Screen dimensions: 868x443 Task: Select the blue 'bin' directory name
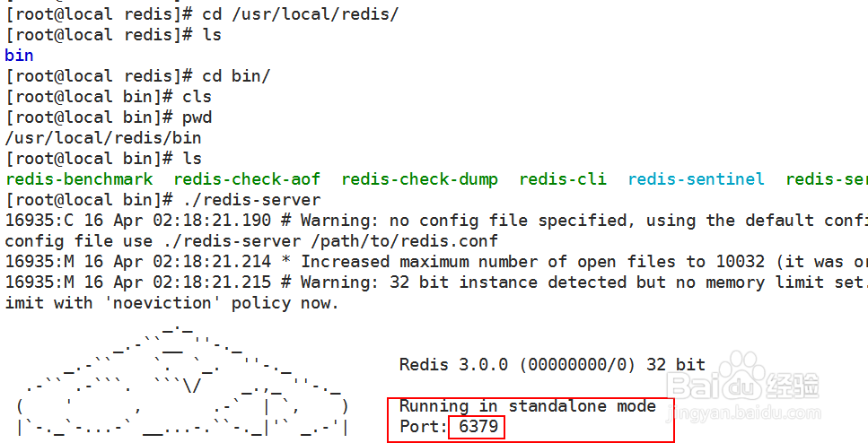tap(20, 56)
